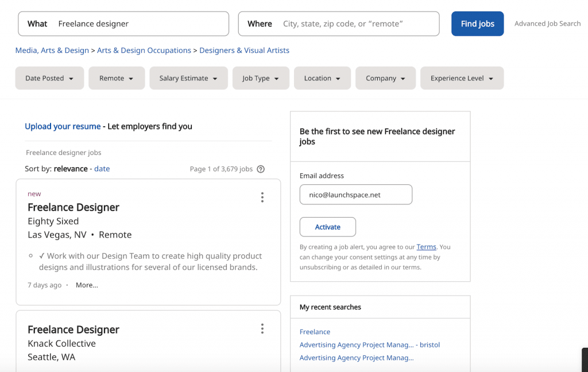Image resolution: width=588 pixels, height=372 pixels.
Task: Open the Remote filter dropdown
Action: point(117,78)
